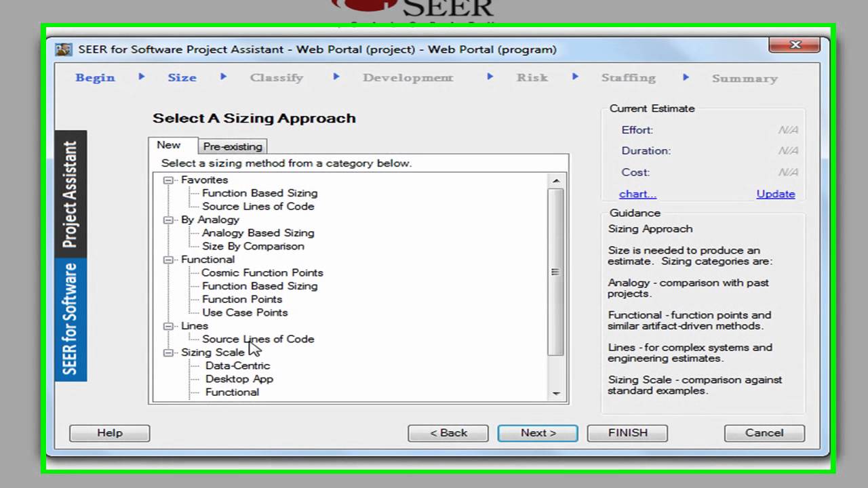Go to the Summary wizard step

[x=744, y=78]
